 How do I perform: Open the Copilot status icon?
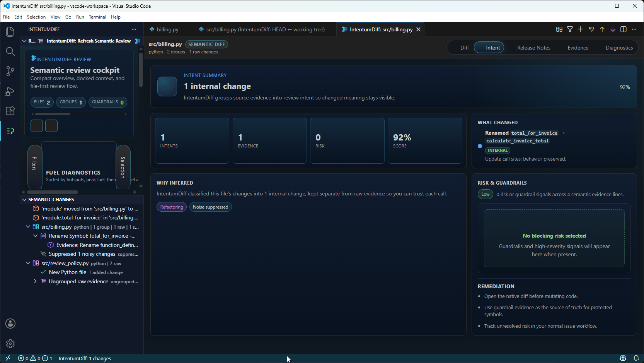[623, 358]
